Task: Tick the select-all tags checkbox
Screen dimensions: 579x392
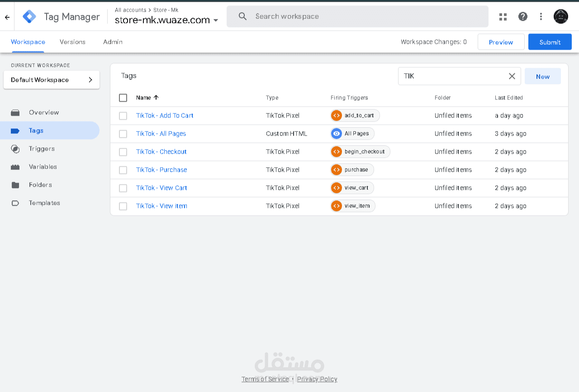Action: point(123,98)
